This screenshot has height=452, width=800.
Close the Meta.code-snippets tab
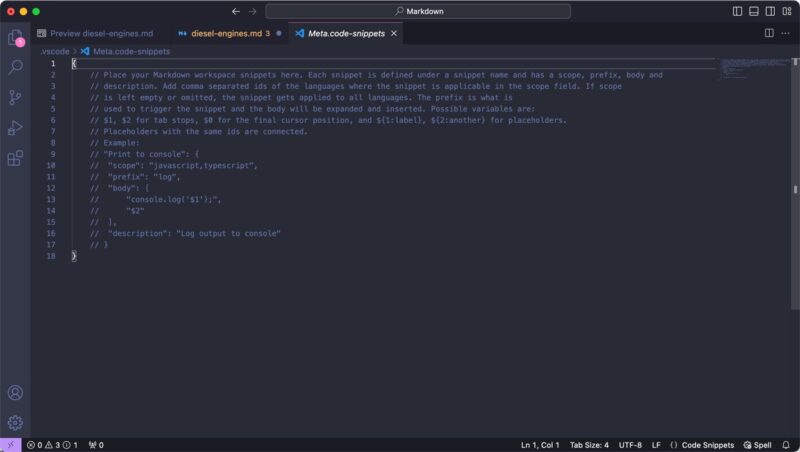coord(394,33)
